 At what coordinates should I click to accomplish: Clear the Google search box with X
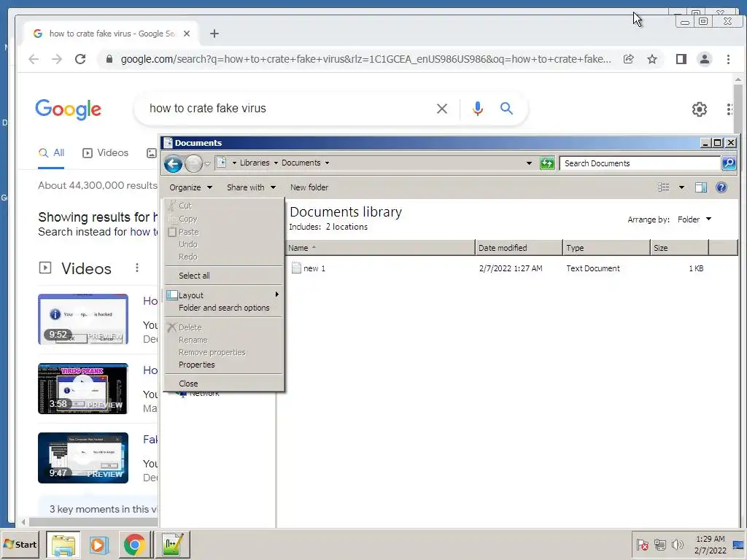pos(441,109)
